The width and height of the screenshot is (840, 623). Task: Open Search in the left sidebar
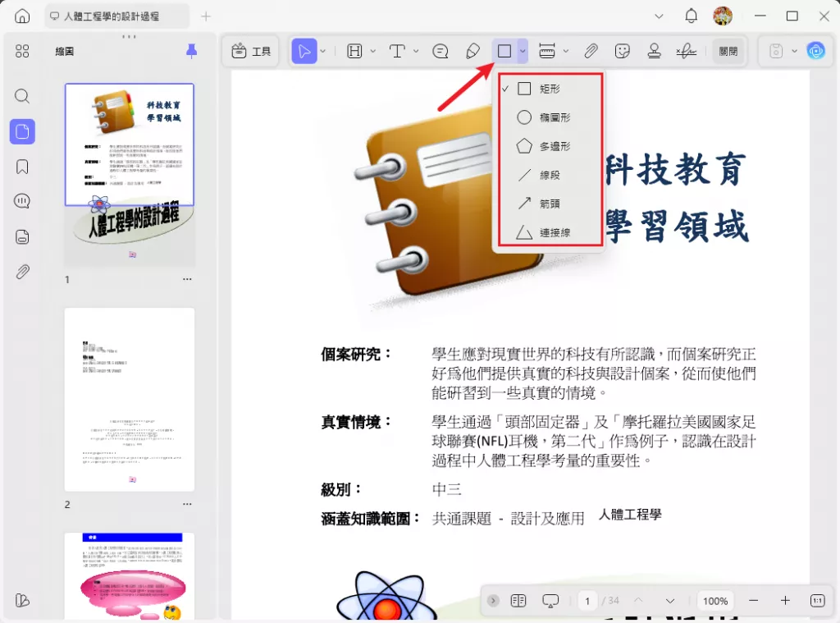(22, 96)
